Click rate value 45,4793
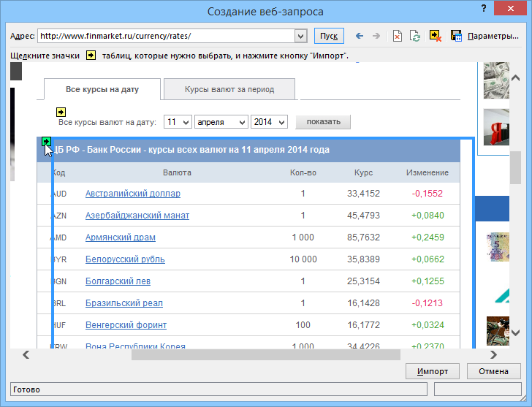532x407 pixels. point(363,216)
